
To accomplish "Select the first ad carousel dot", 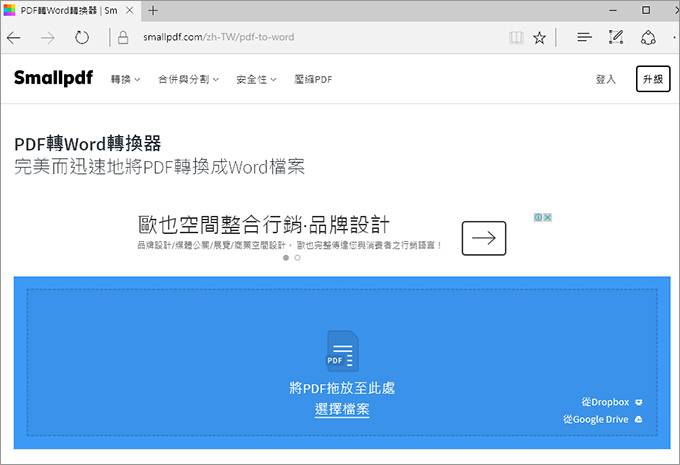I will (286, 258).
